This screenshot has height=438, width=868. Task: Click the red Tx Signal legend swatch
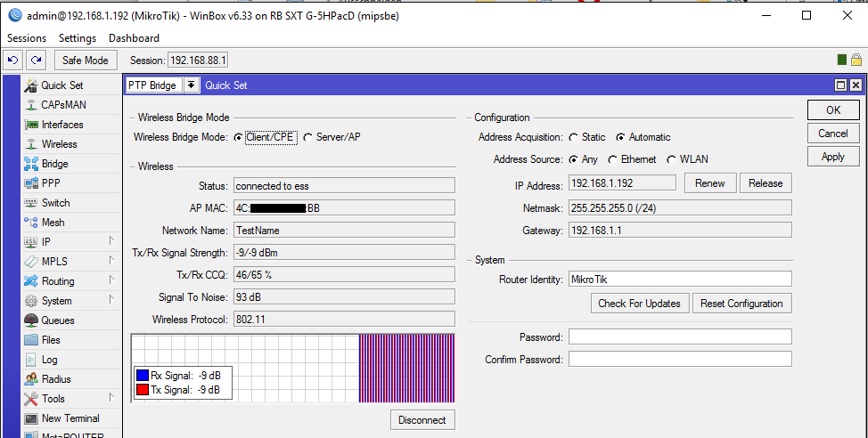tap(143, 390)
